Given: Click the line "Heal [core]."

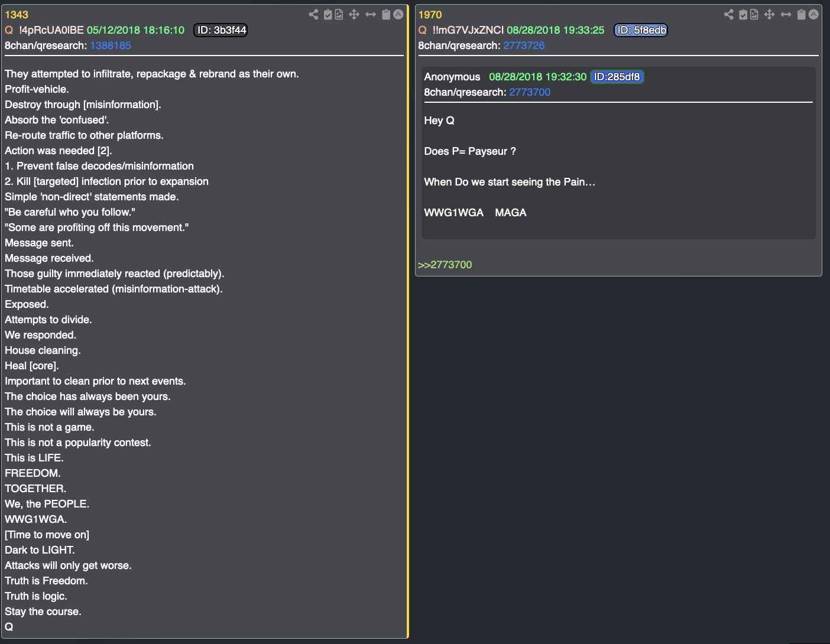Looking at the screenshot, I should click(32, 366).
